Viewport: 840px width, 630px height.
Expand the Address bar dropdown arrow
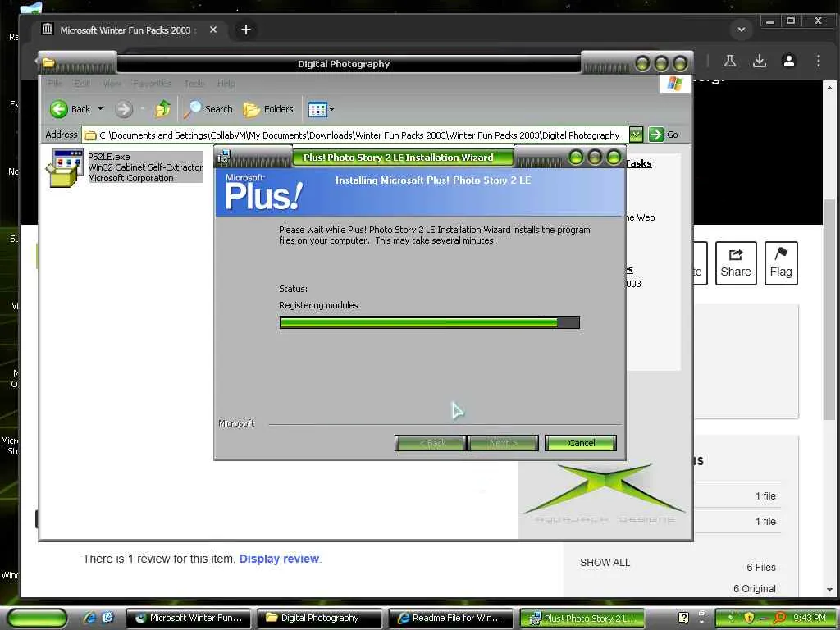[x=636, y=135]
